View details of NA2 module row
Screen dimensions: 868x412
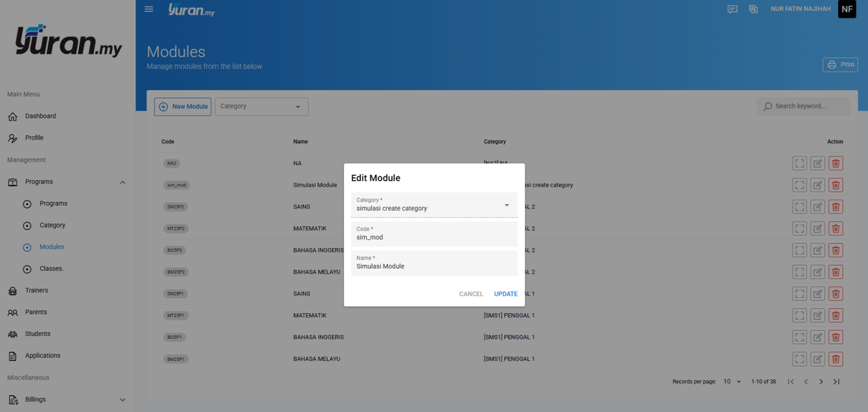[x=800, y=163]
